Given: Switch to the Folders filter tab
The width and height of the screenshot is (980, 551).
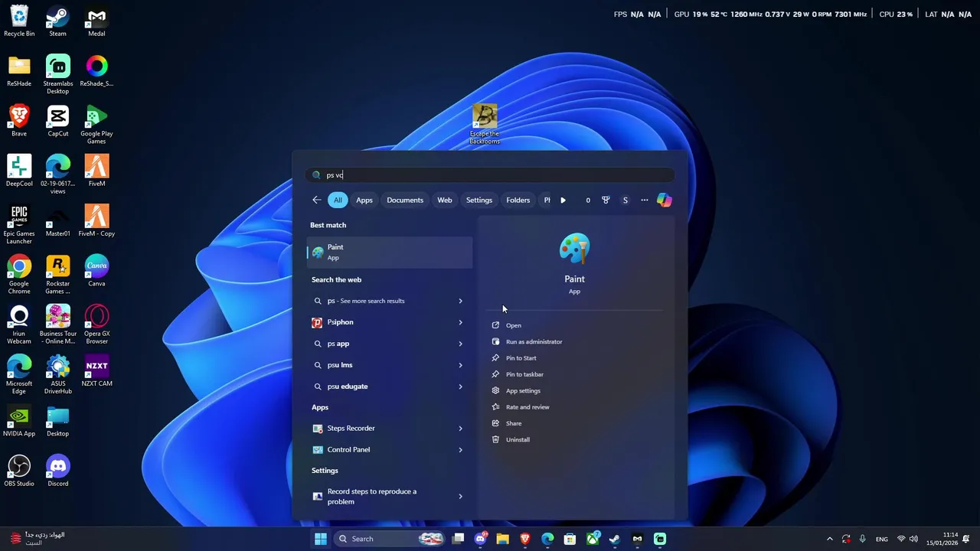Looking at the screenshot, I should pos(518,200).
